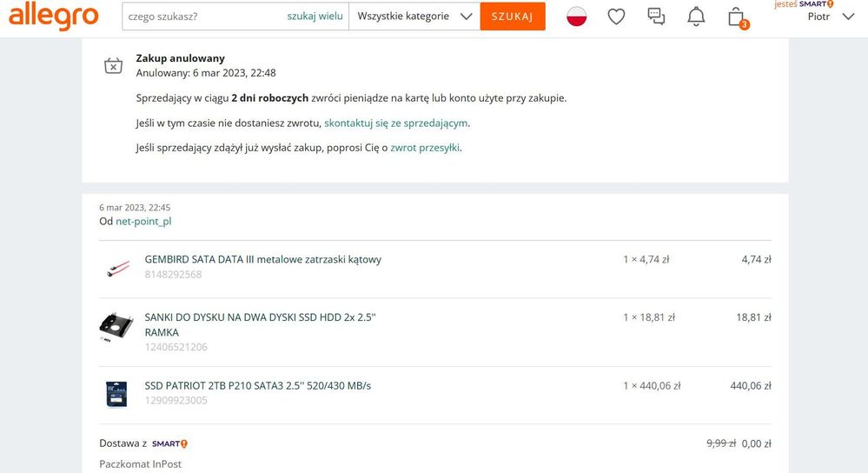This screenshot has height=473, width=868.
Task: Open SSD PATRIOT 2TB P210 product link
Action: pyautogui.click(x=258, y=385)
